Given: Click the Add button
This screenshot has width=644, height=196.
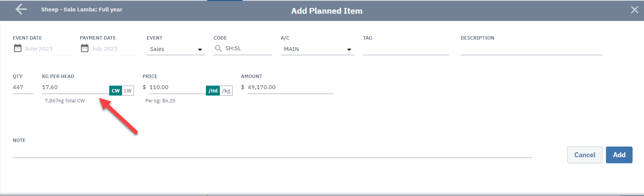Looking at the screenshot, I should click(619, 155).
